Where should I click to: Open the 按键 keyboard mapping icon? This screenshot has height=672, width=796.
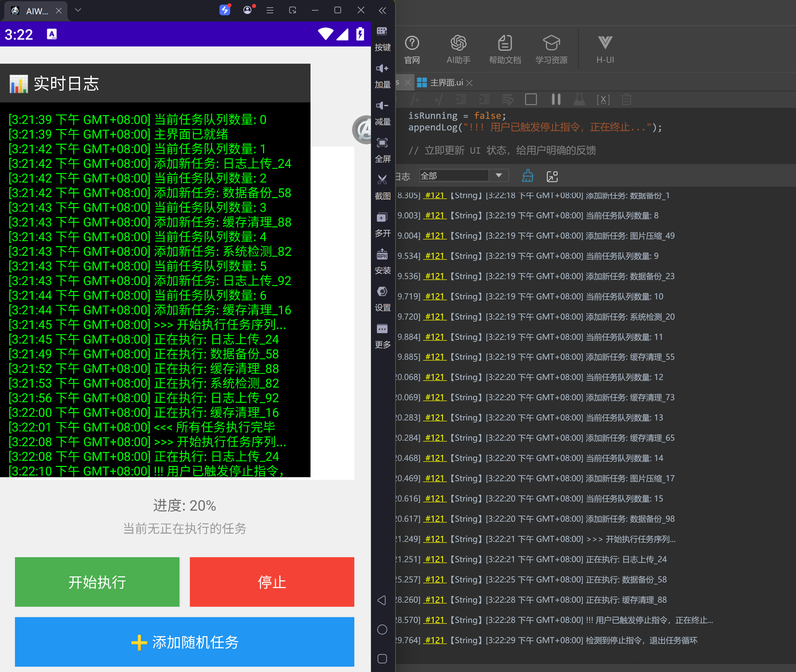382,31
